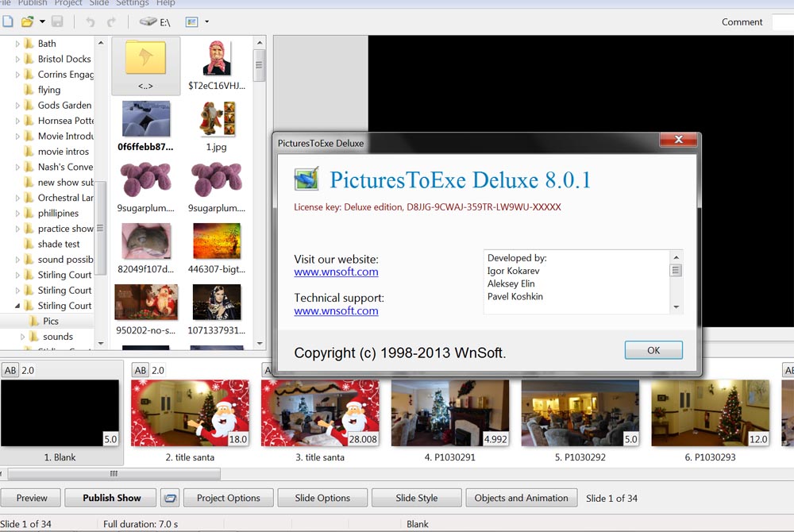Screen dimensions: 794x532
Task: Select slide 6. P1030293
Action: (x=711, y=414)
